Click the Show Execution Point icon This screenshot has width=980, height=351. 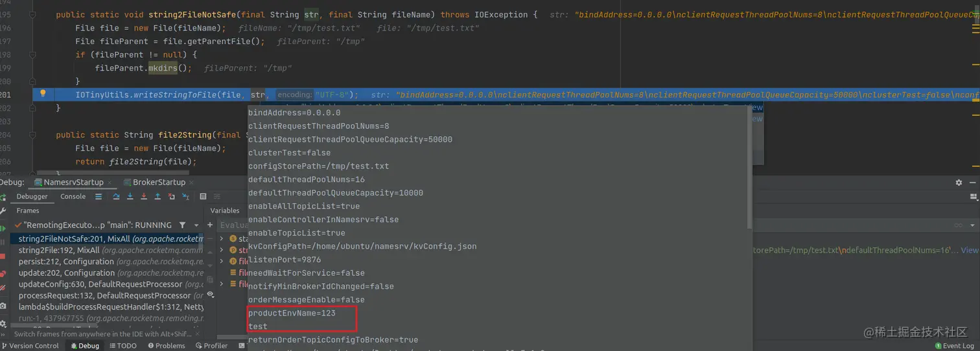(99, 196)
